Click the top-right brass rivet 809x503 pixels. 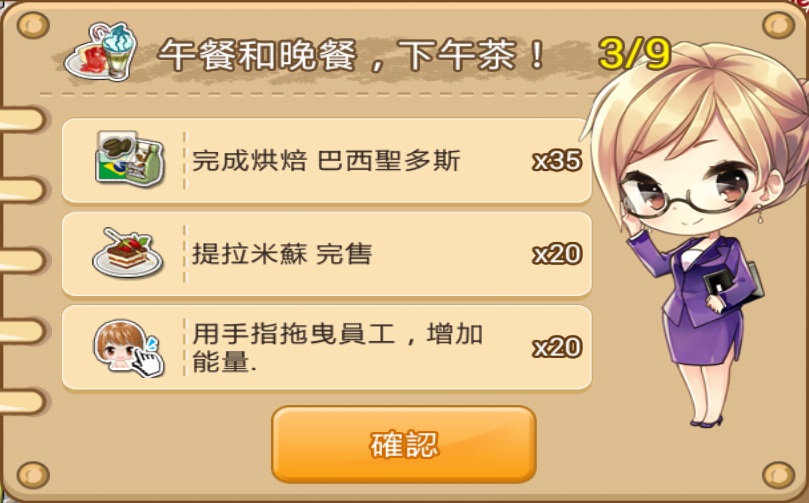779,25
